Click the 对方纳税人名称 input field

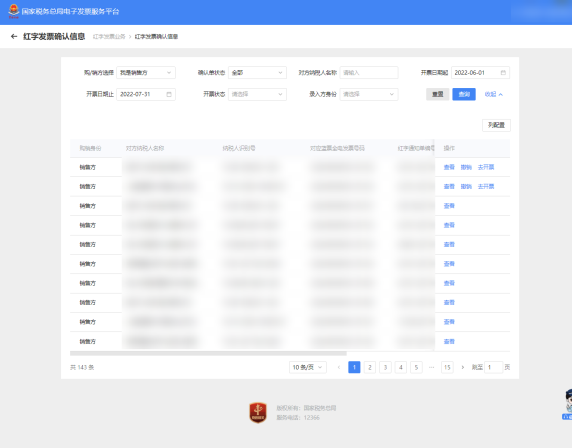[x=369, y=73]
